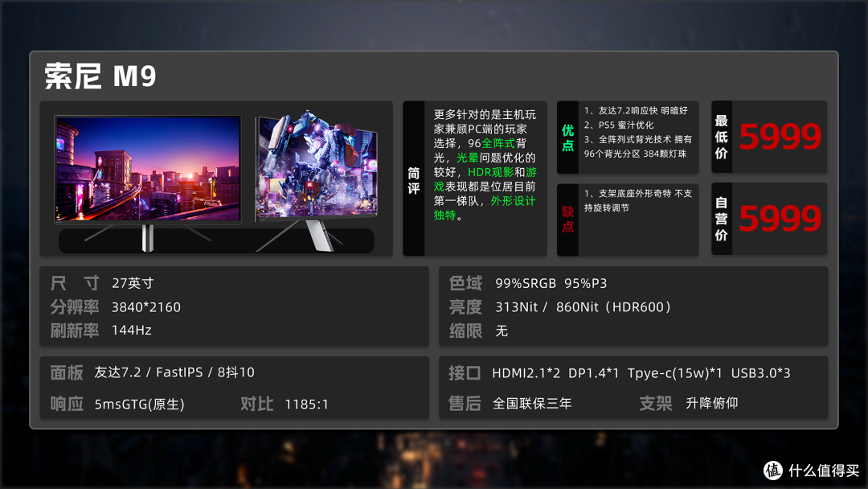Viewport: 868px width, 489px height.
Task: Click the pro line about 全阵列式背光技术
Action: [637, 146]
